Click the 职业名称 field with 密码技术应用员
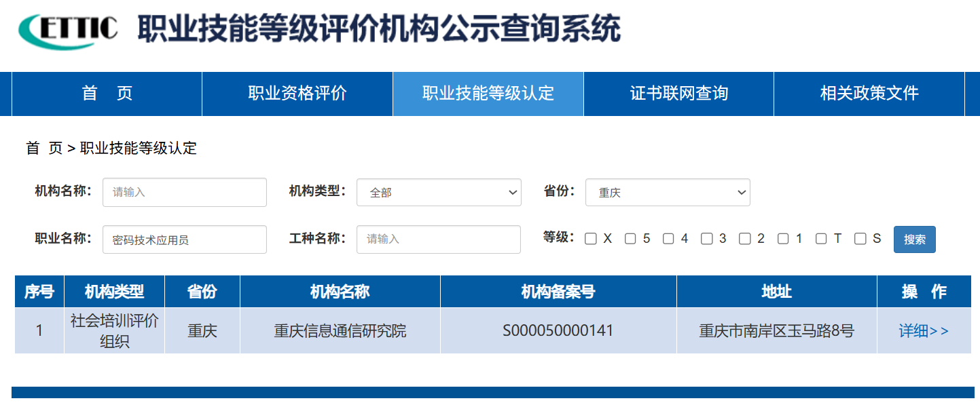The image size is (980, 405). [x=184, y=239]
